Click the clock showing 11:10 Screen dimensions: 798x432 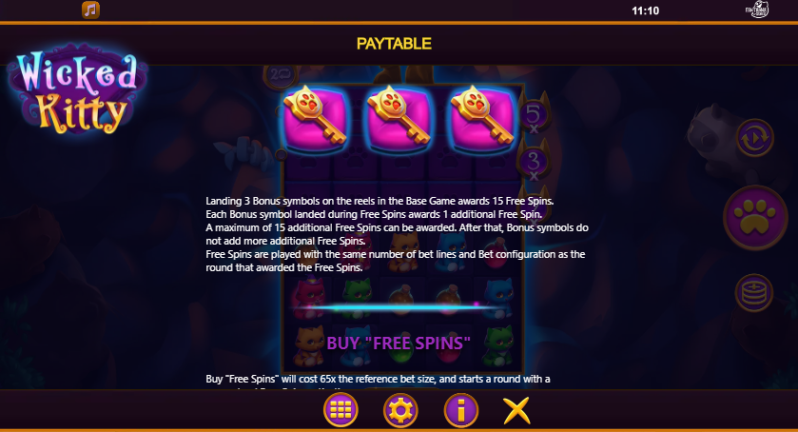(x=645, y=11)
